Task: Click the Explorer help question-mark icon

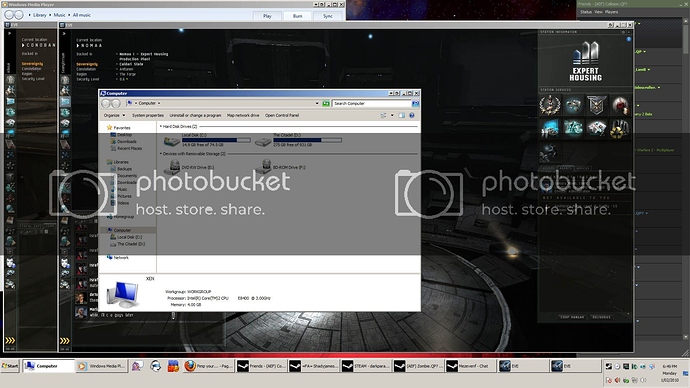Action: tap(412, 115)
